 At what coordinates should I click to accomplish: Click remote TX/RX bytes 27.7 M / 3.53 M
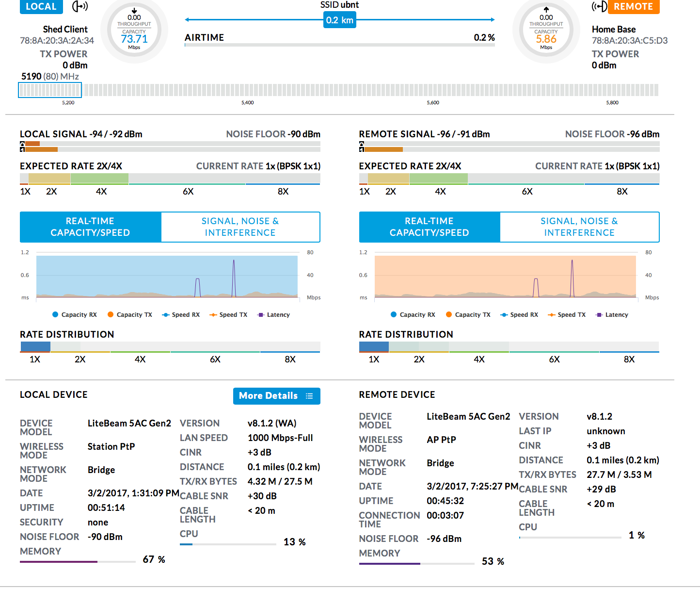[620, 475]
